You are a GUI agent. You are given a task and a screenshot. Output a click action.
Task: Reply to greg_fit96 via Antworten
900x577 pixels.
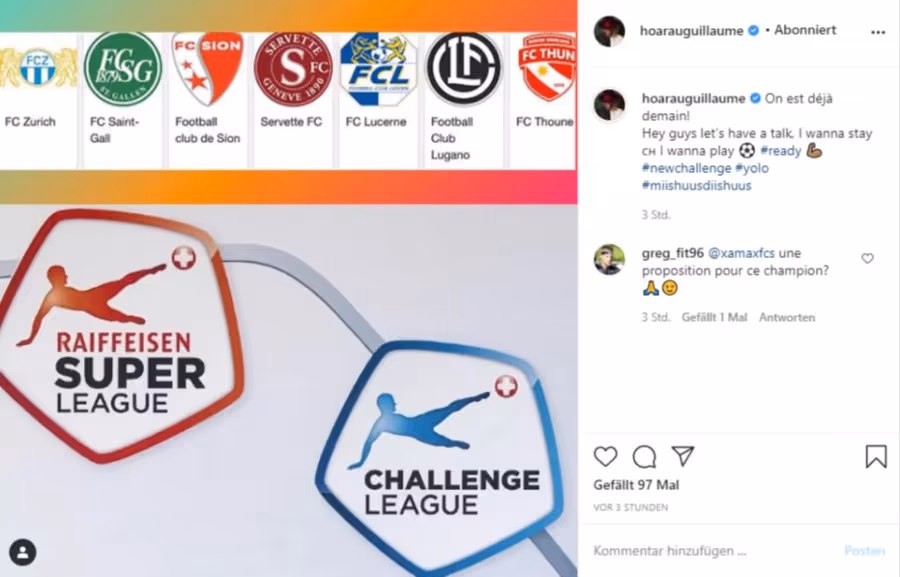coord(786,317)
